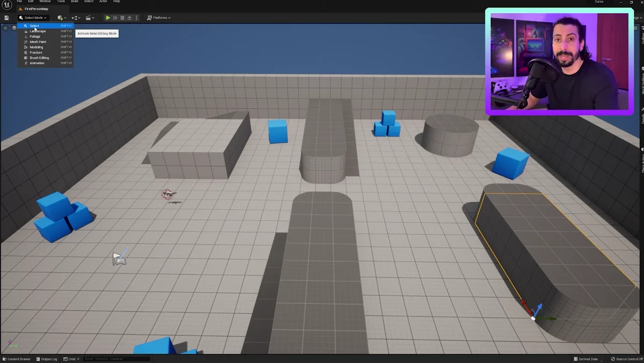Open the Actor menu
Image resolution: width=644 pixels, height=363 pixels.
pos(103,2)
